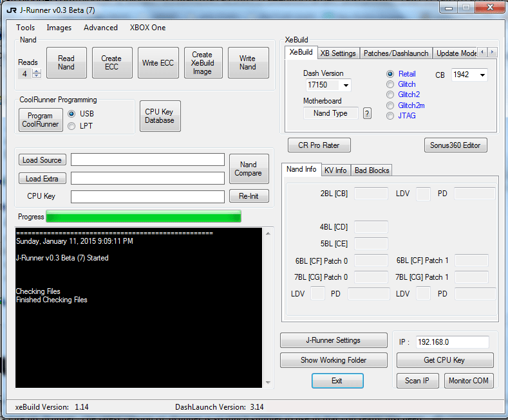Expand the Dash Version dropdown

click(346, 86)
